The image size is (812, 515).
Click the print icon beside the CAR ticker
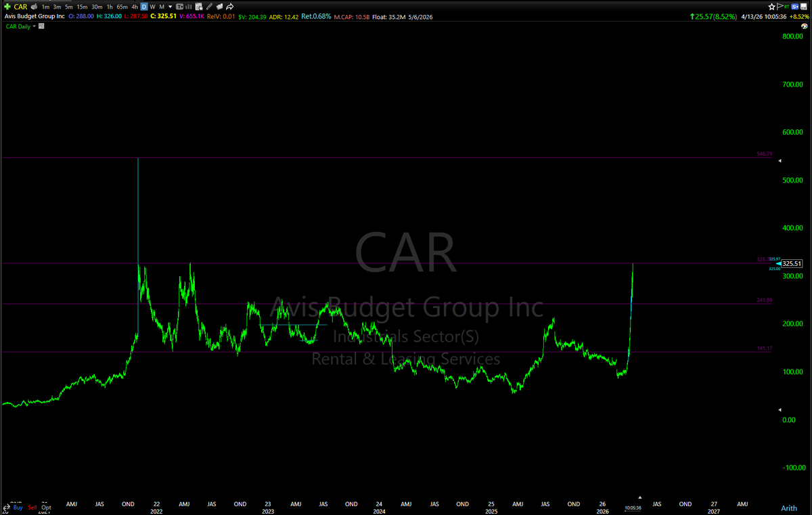pos(34,7)
